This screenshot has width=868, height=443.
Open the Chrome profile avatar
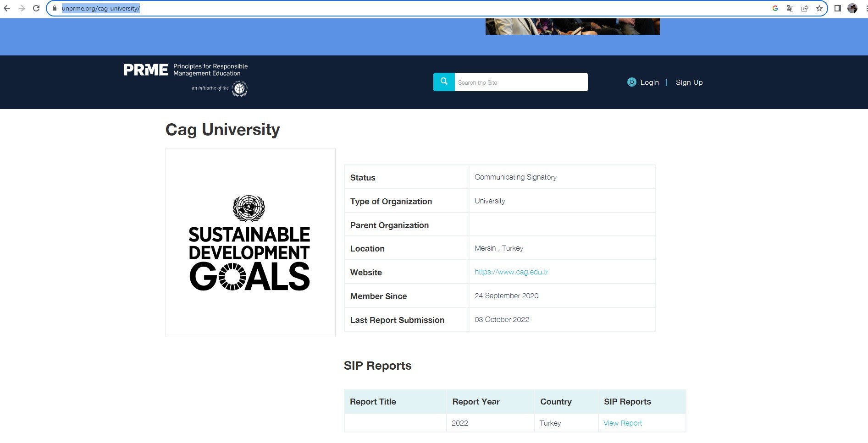pos(852,8)
